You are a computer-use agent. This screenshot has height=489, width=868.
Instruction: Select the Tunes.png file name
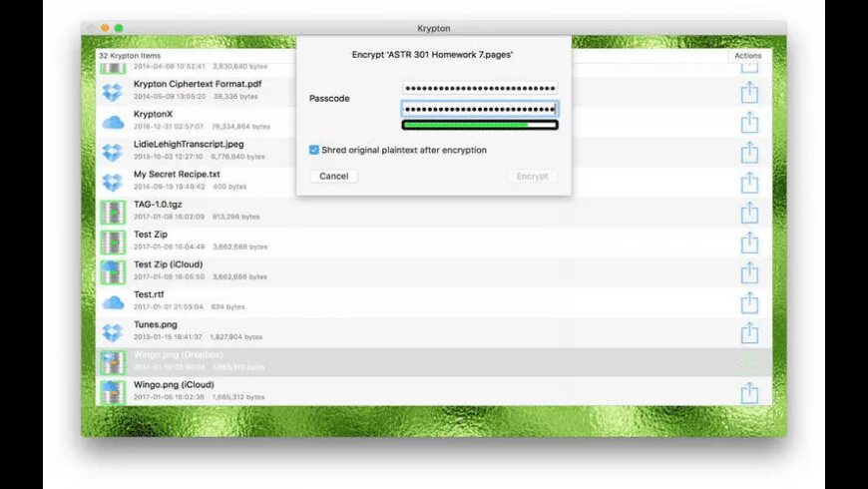[x=156, y=324]
